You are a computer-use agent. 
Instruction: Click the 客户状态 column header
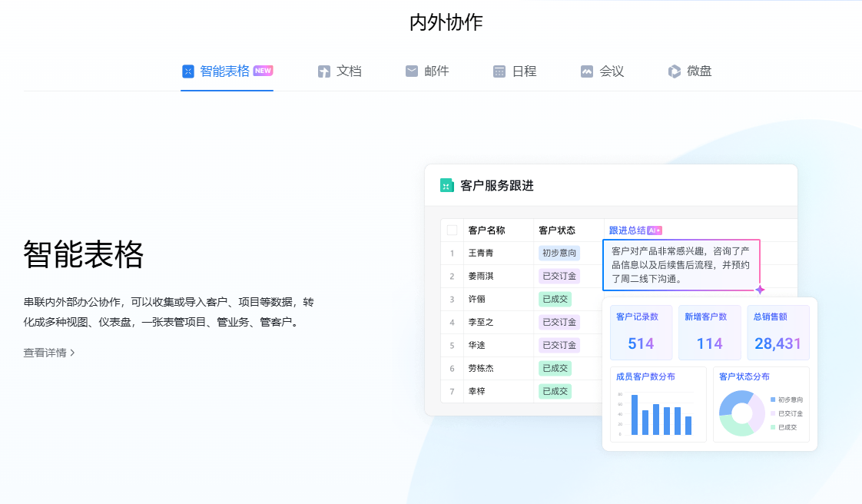[x=557, y=230]
